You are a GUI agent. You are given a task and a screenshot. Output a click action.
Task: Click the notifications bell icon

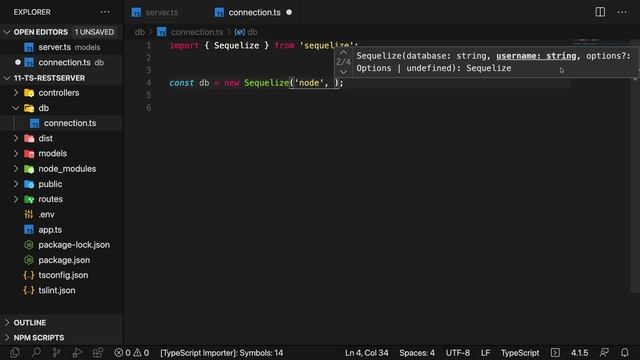(624, 353)
